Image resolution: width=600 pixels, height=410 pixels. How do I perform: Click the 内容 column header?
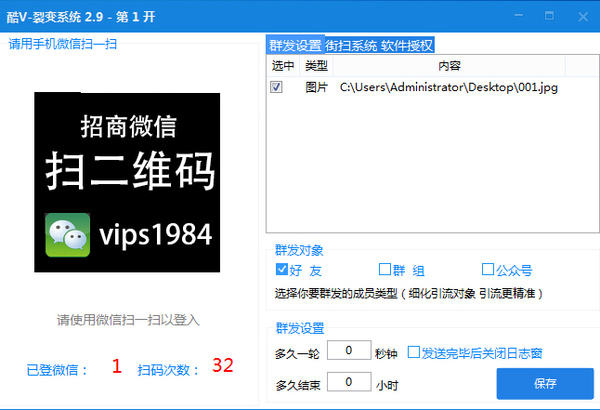pyautogui.click(x=449, y=66)
